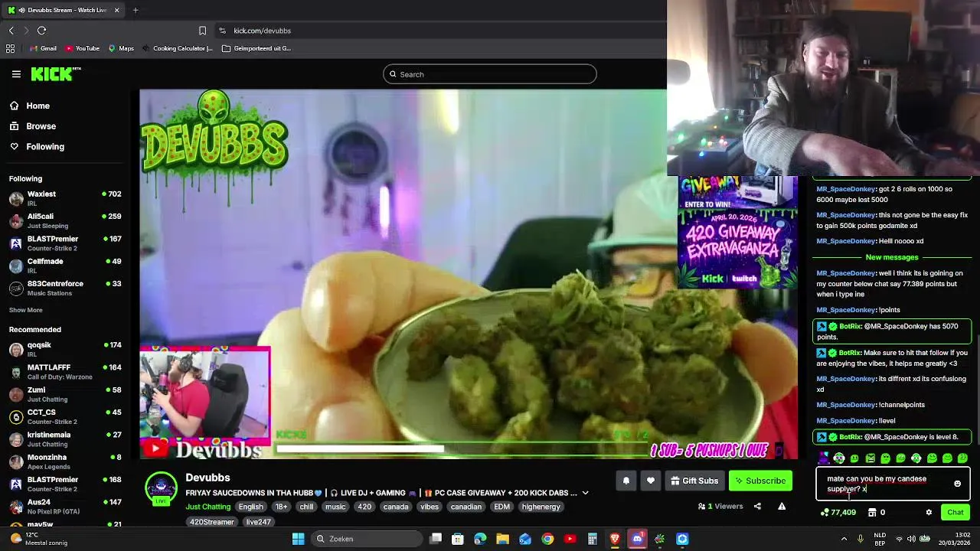Open File Explorer in the taskbar
This screenshot has width=980, height=551.
click(502, 539)
